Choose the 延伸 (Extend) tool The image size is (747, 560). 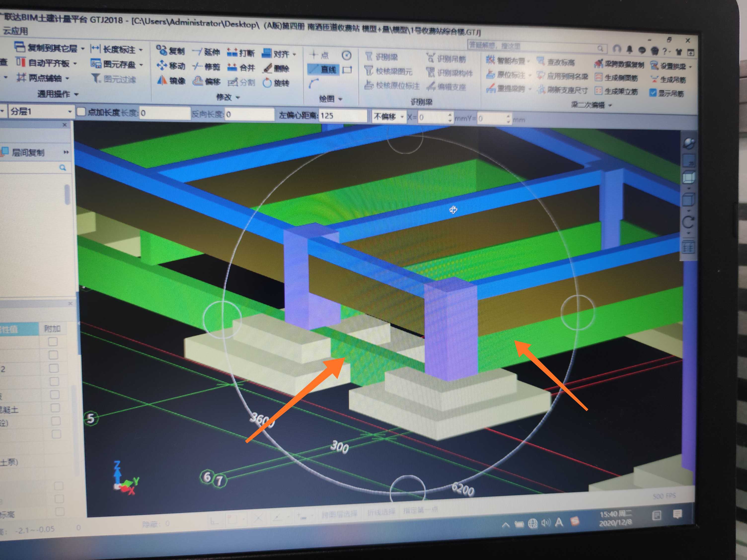pos(206,52)
